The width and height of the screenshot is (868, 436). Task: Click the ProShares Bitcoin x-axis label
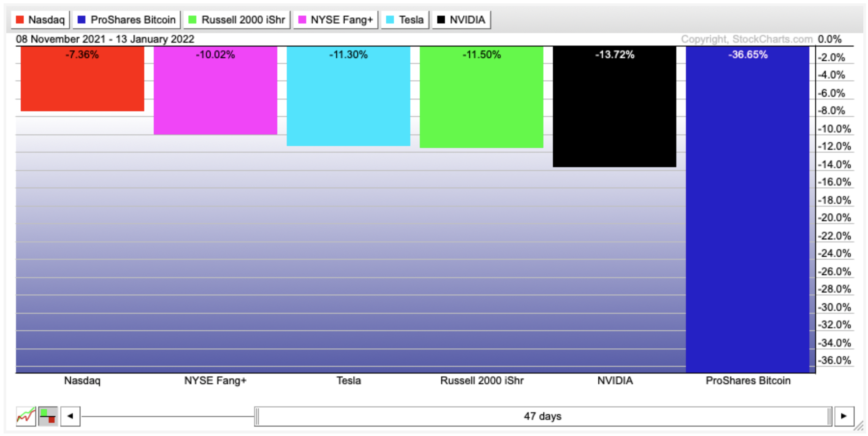tap(748, 381)
